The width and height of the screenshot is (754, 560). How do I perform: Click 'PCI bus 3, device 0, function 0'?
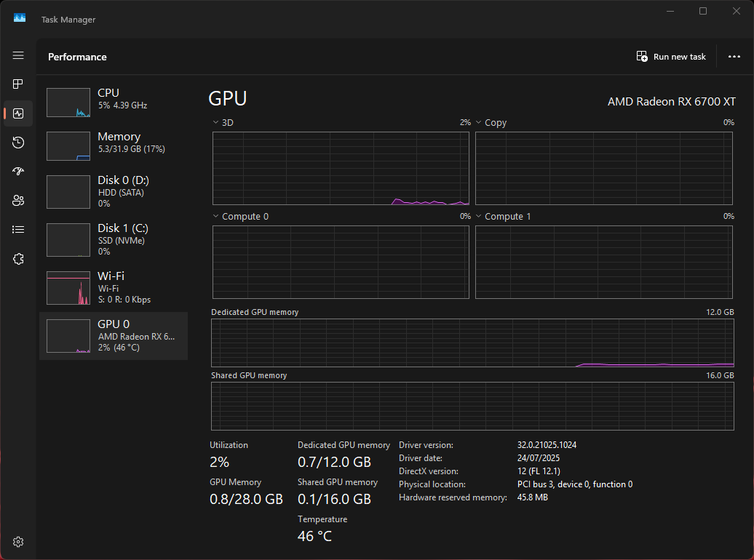coord(575,484)
